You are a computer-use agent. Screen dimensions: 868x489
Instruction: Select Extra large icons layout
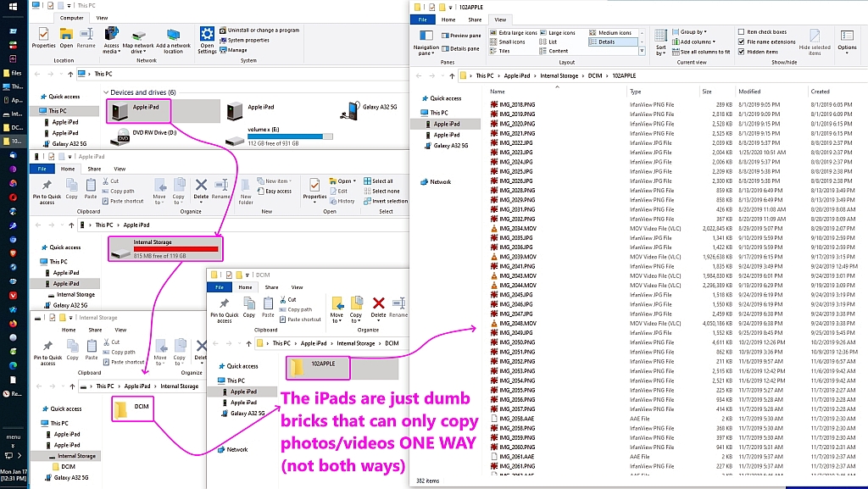(x=513, y=33)
